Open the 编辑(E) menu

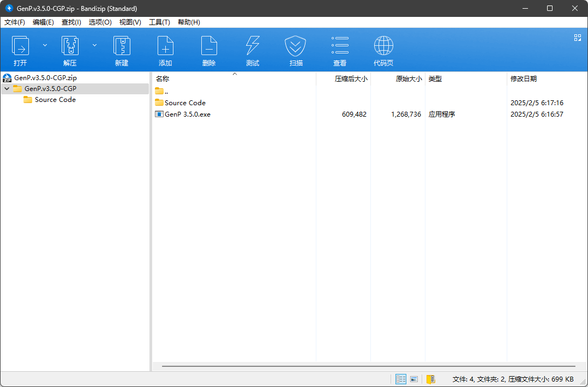(43, 22)
